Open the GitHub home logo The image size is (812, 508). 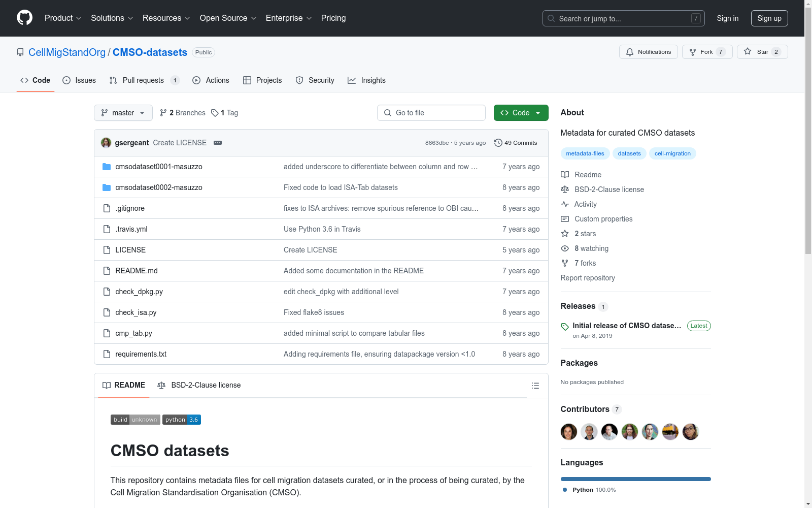tap(24, 18)
